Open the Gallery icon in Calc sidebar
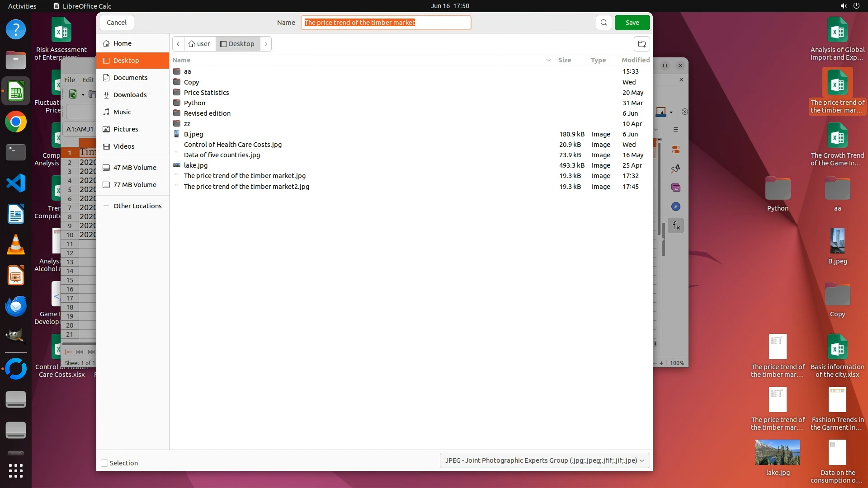 pos(676,188)
